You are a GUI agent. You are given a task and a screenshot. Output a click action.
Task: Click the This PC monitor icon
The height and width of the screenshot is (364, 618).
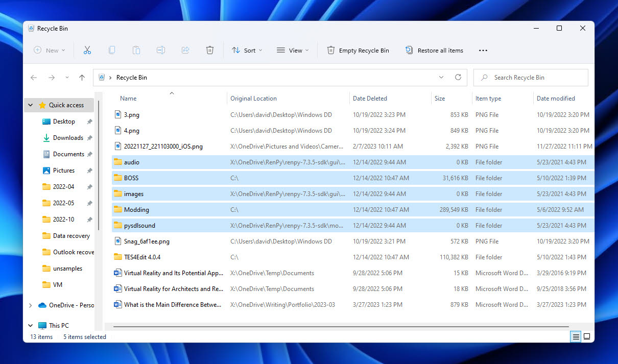point(42,326)
